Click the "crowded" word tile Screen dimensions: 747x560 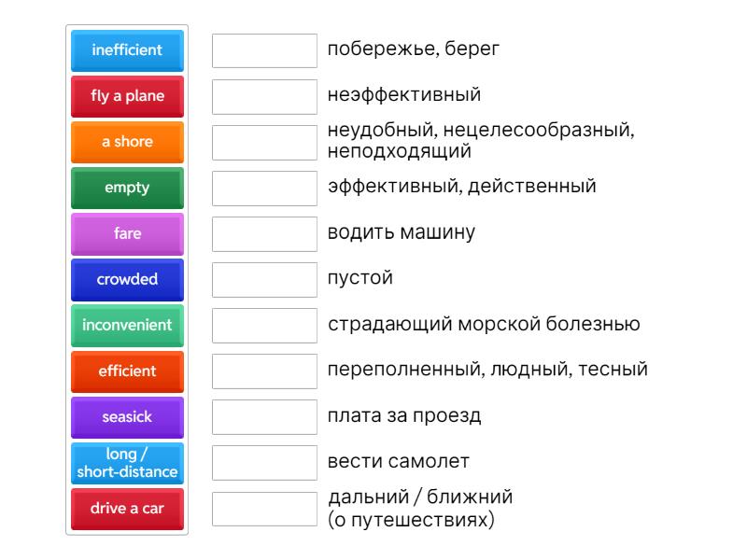(x=127, y=279)
